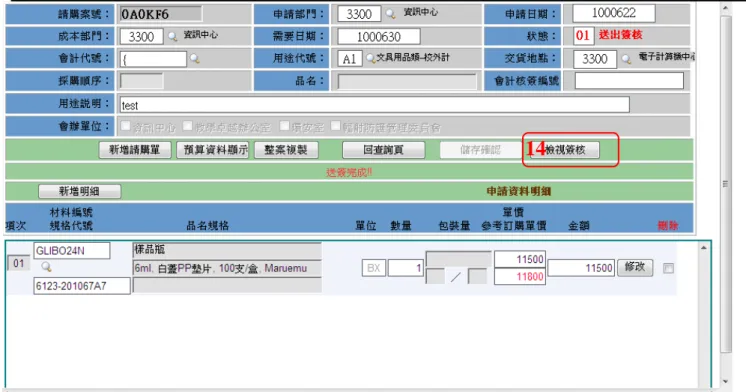Click the quantity field showing 1
Screen dimensions: 746x392
pos(405,268)
